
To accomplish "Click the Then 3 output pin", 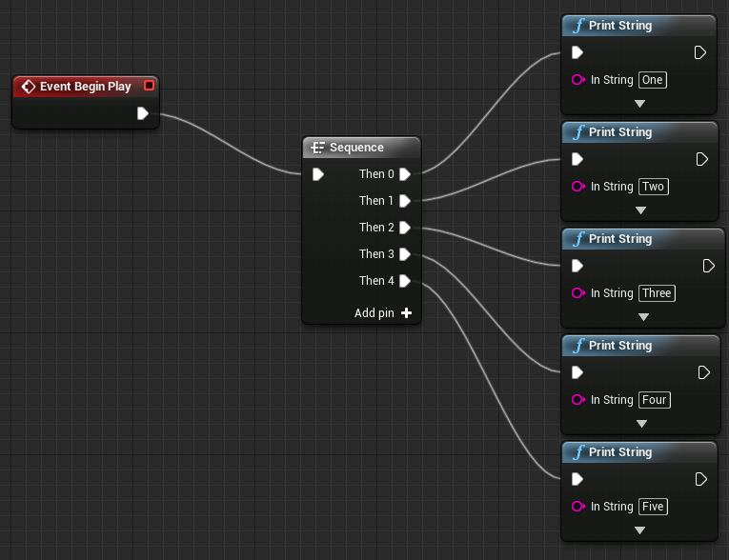I will click(405, 254).
